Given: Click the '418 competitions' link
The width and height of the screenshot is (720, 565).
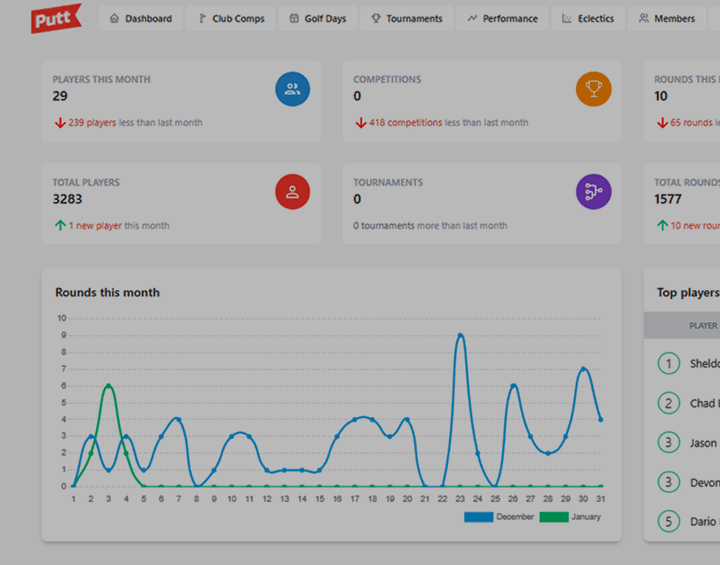Looking at the screenshot, I should [405, 123].
